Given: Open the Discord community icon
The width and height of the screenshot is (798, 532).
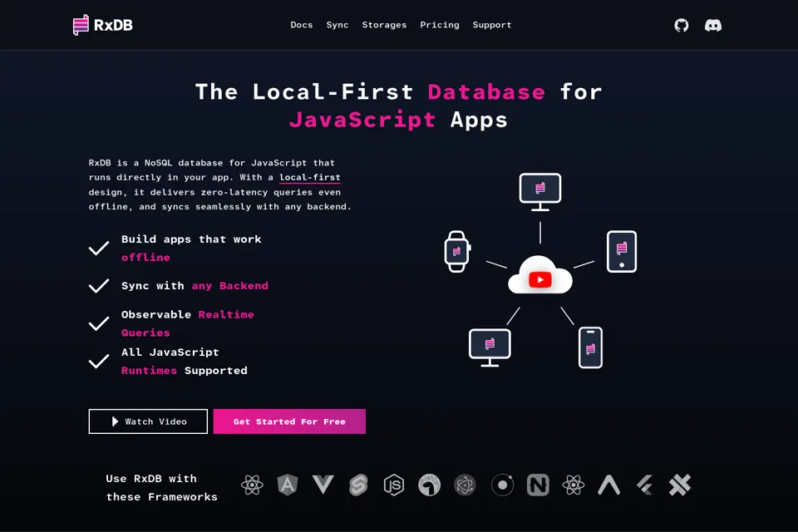Looking at the screenshot, I should point(713,25).
